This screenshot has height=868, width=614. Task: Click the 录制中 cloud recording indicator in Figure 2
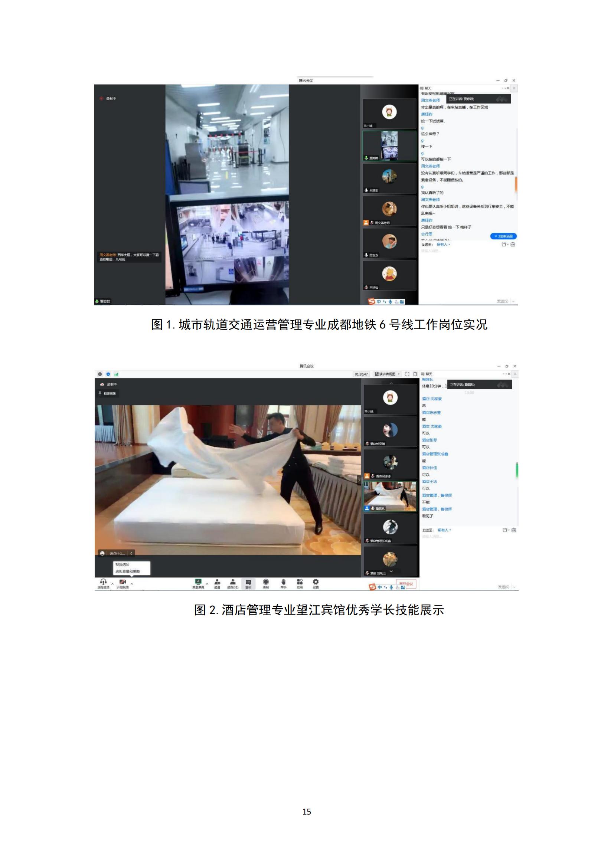coord(108,384)
